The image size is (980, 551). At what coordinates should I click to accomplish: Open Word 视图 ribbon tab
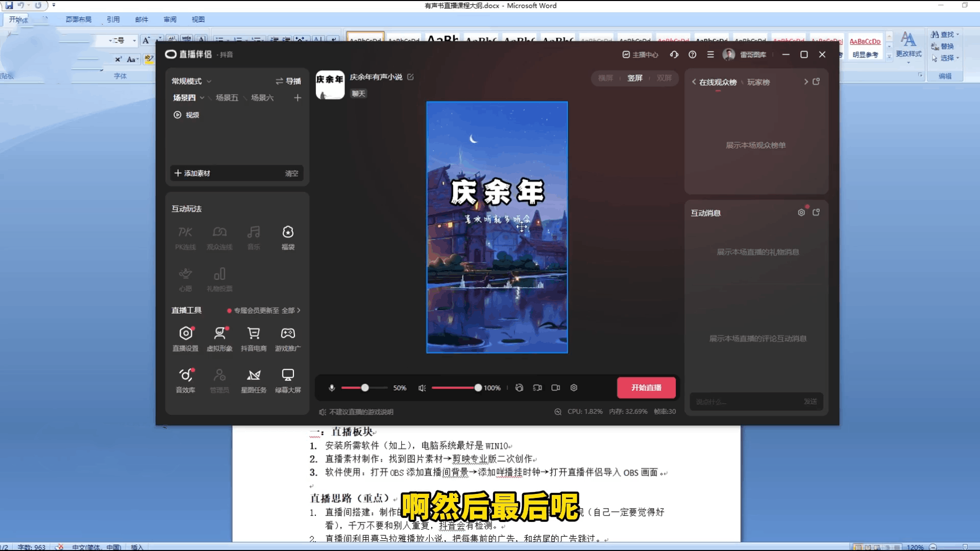point(198,19)
